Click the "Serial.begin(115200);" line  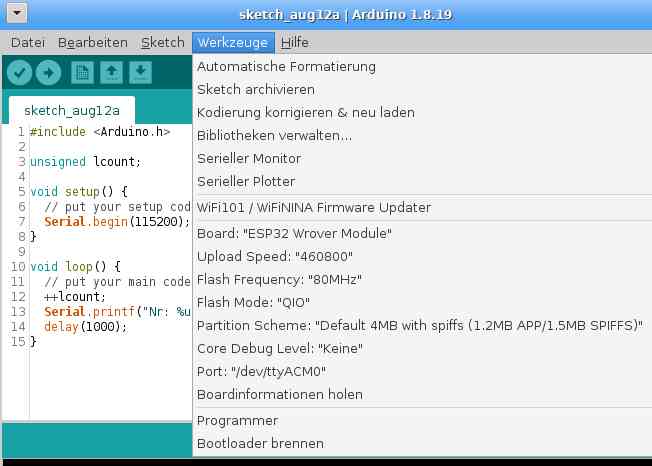coord(117,222)
